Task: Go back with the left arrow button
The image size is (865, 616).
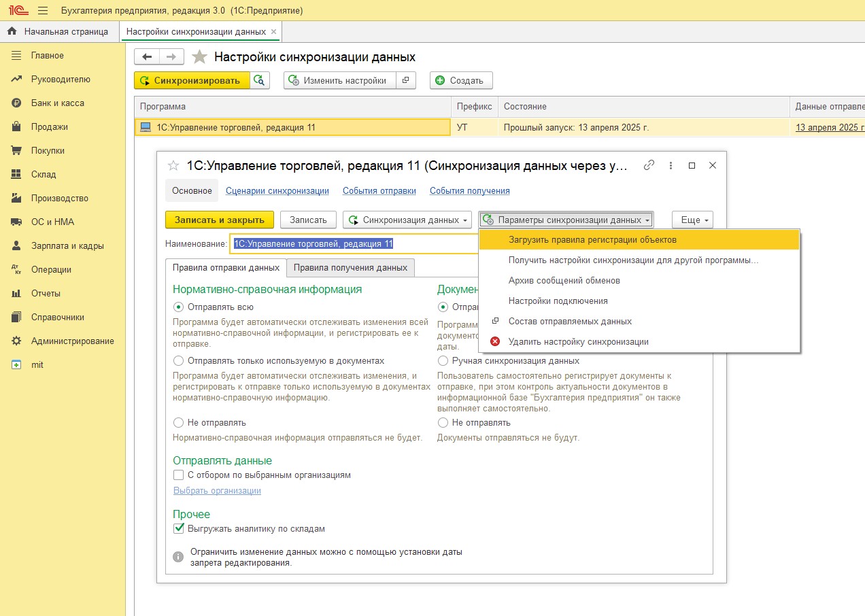Action: (x=147, y=56)
